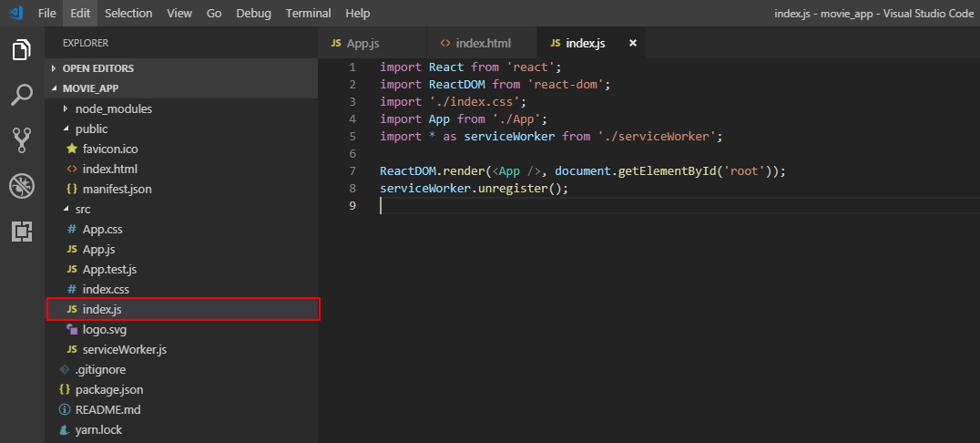Click 'serviceWorker.unregister();' on line 8

coord(474,188)
